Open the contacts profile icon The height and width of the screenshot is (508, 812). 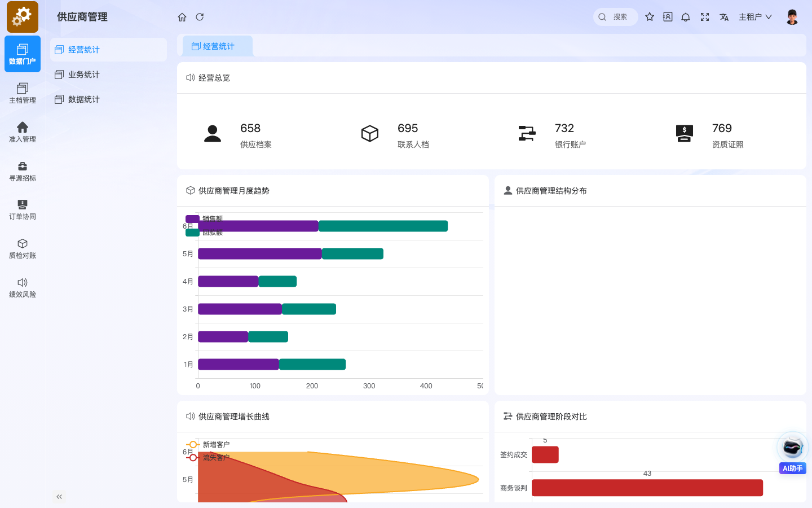point(668,17)
